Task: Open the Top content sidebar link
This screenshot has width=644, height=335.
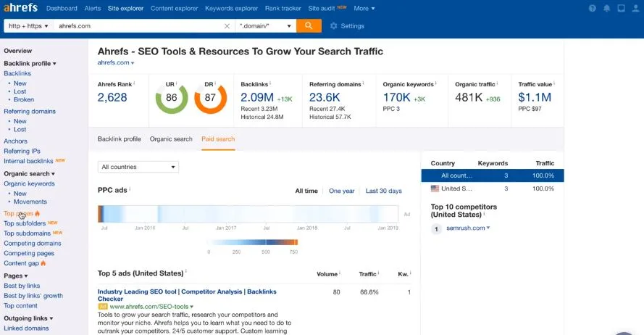Action: [x=20, y=306]
